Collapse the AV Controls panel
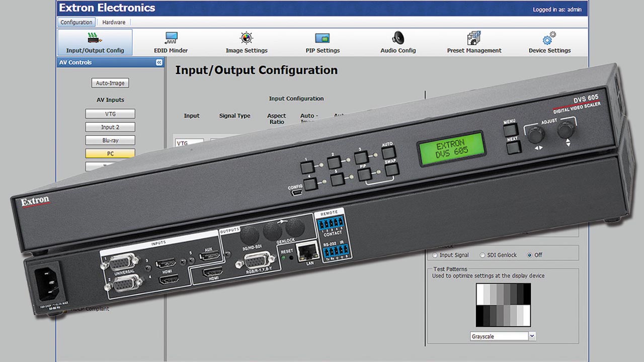 [159, 63]
